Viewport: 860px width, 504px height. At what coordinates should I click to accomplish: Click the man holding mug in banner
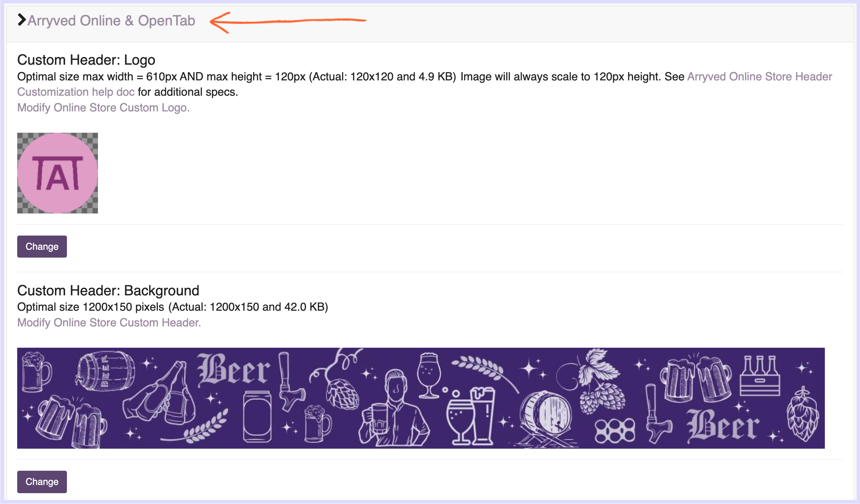(x=394, y=408)
